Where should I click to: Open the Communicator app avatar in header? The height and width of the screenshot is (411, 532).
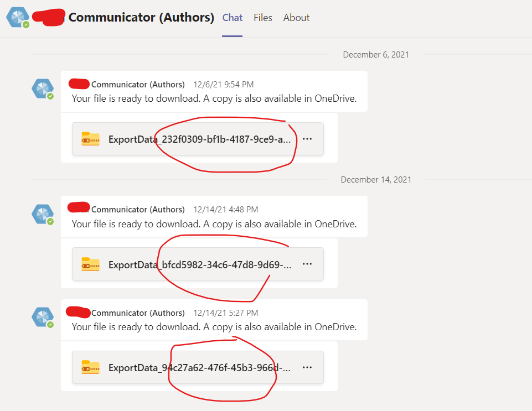click(18, 17)
